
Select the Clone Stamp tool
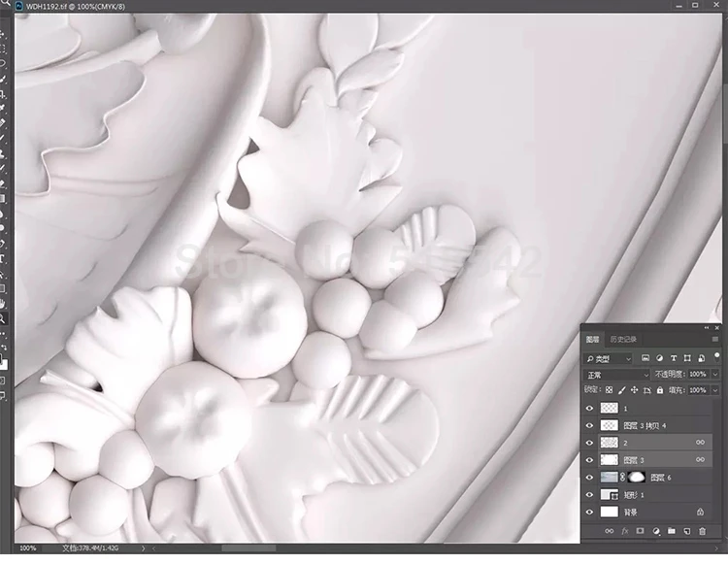point(2,153)
